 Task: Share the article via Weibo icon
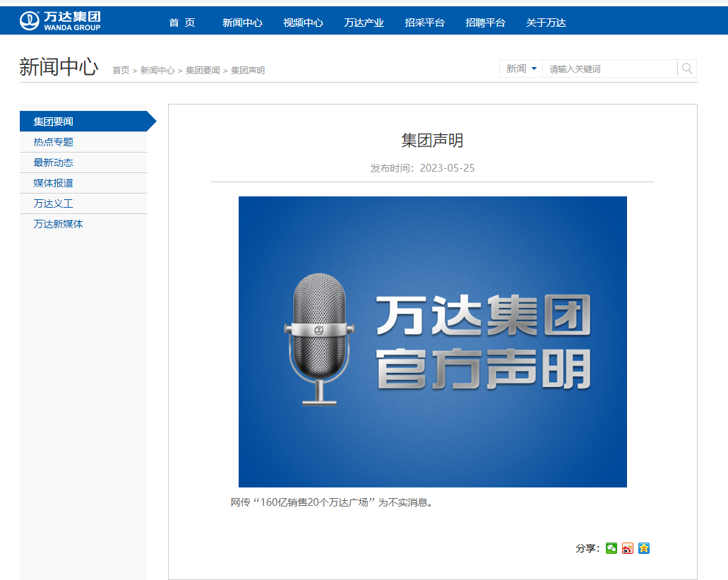point(628,548)
